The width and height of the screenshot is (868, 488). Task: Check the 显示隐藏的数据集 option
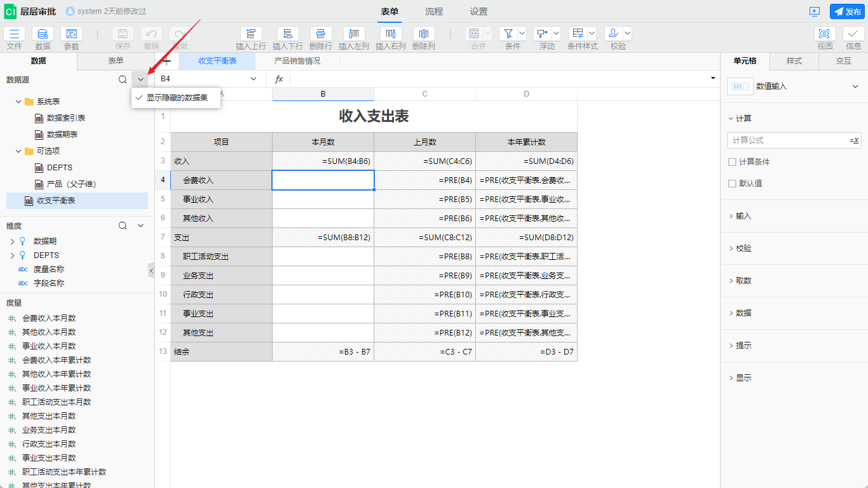(175, 98)
